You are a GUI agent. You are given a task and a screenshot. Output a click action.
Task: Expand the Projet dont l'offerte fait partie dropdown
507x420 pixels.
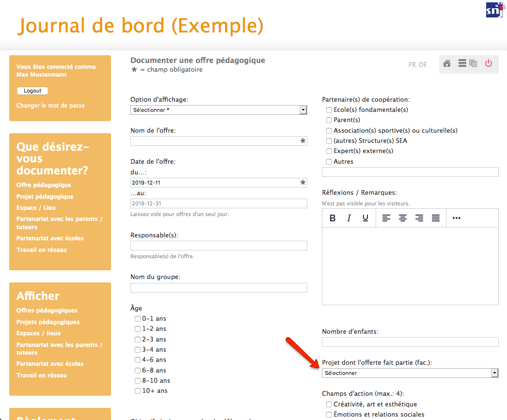pos(410,373)
